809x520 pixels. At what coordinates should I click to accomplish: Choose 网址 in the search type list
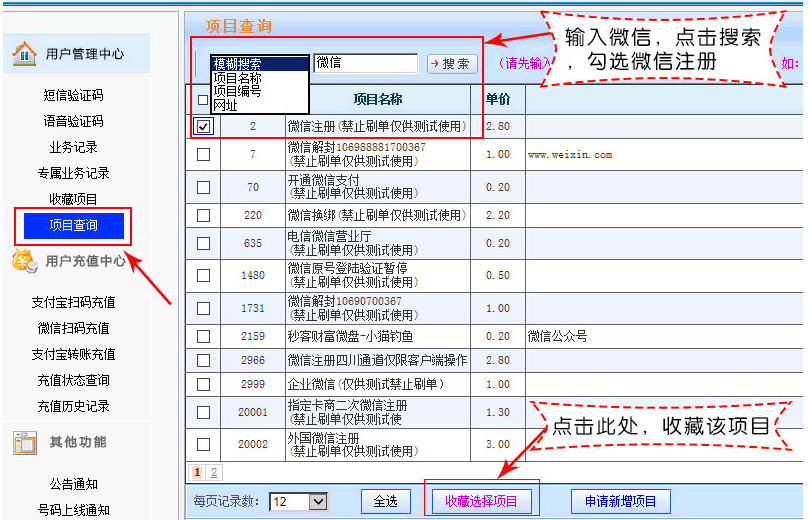(x=260, y=105)
